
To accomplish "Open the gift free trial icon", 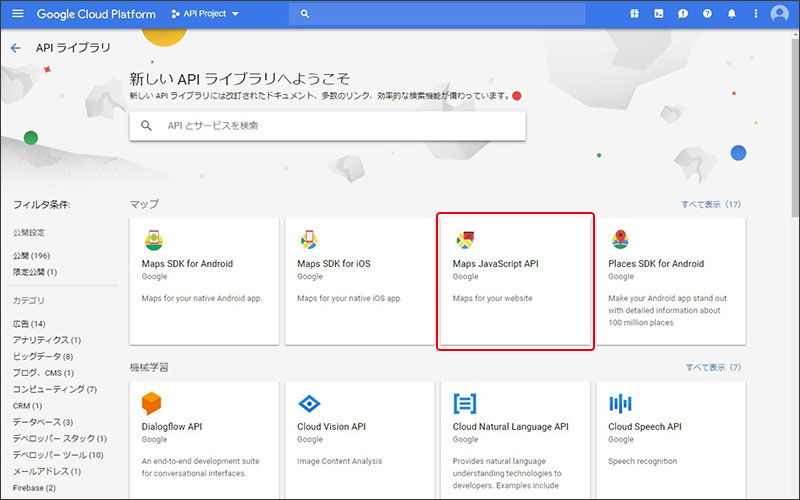I will pyautogui.click(x=634, y=14).
